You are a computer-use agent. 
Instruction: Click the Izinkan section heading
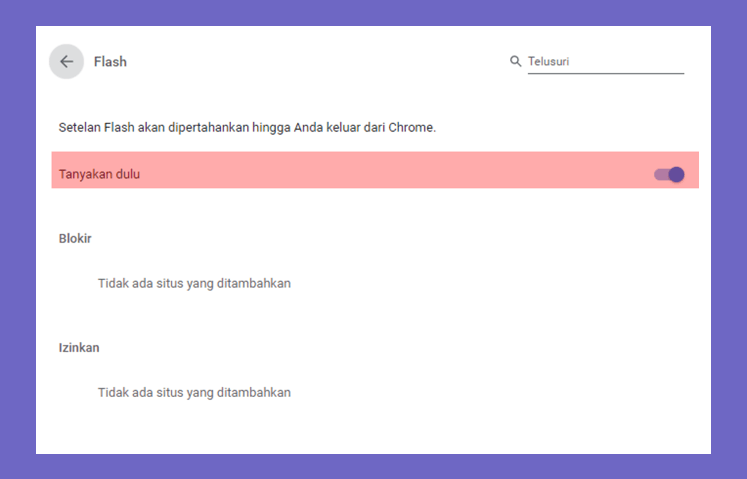(79, 347)
